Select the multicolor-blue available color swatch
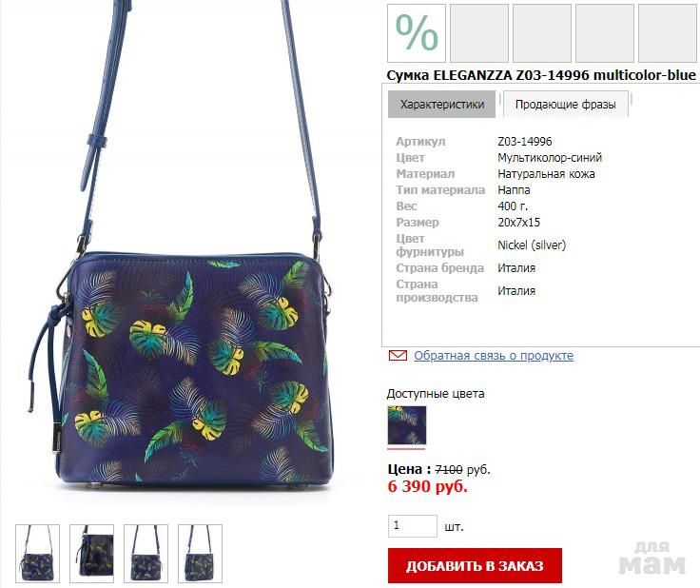 point(407,425)
